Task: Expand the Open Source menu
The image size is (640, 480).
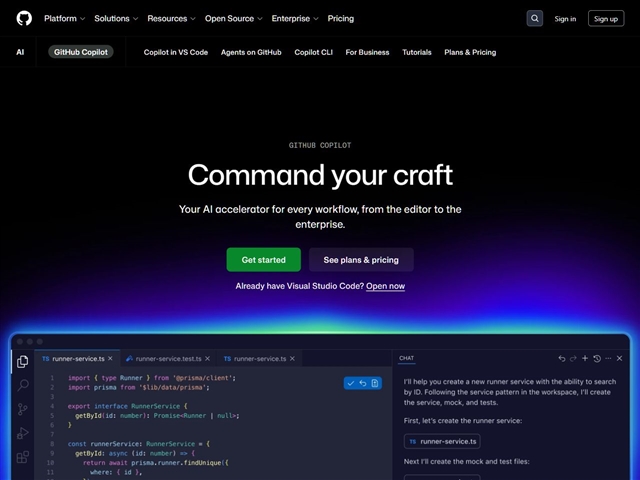Action: pyautogui.click(x=233, y=18)
